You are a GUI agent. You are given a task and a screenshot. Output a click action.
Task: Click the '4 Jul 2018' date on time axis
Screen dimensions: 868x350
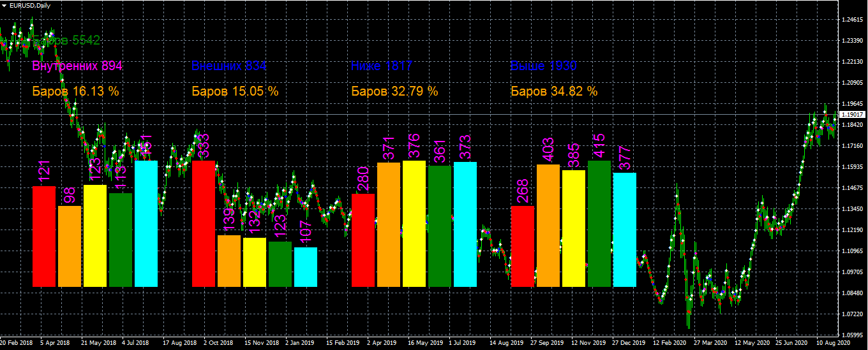click(135, 343)
